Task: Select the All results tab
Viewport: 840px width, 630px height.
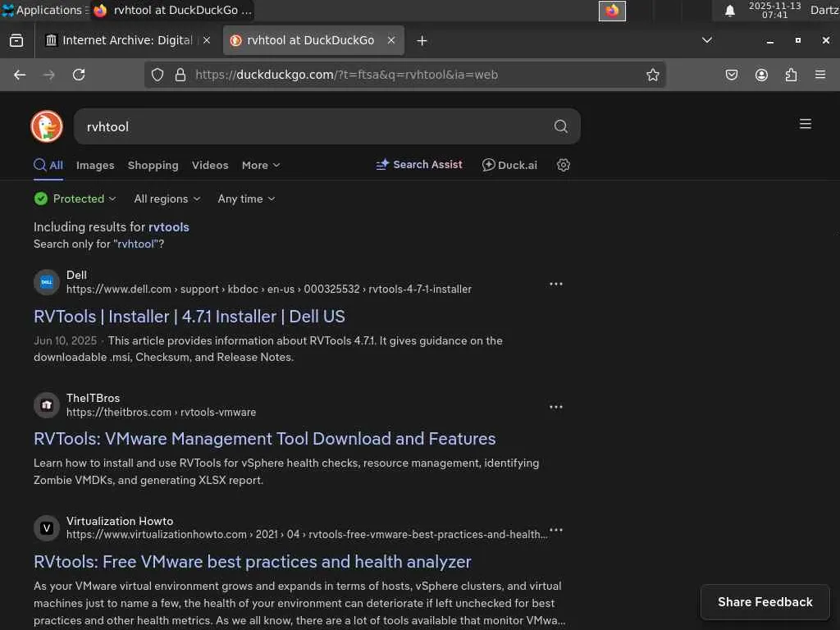Action: pyautogui.click(x=48, y=165)
